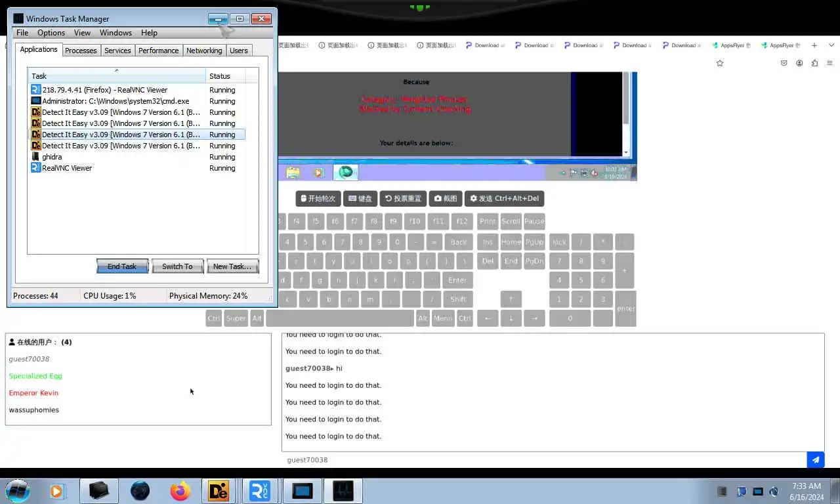Image resolution: width=840 pixels, height=504 pixels.
Task: Click left arrow key on virtual keyboard
Action: (487, 318)
